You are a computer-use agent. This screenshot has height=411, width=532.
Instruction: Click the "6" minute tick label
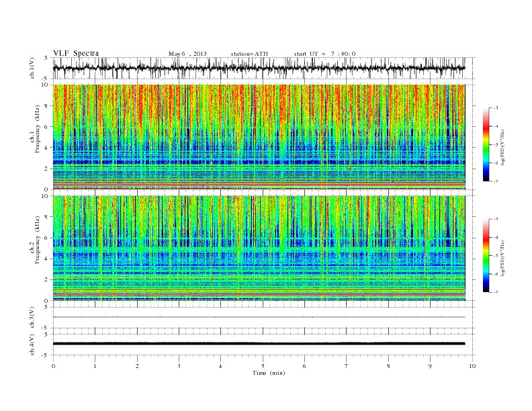pyautogui.click(x=305, y=366)
